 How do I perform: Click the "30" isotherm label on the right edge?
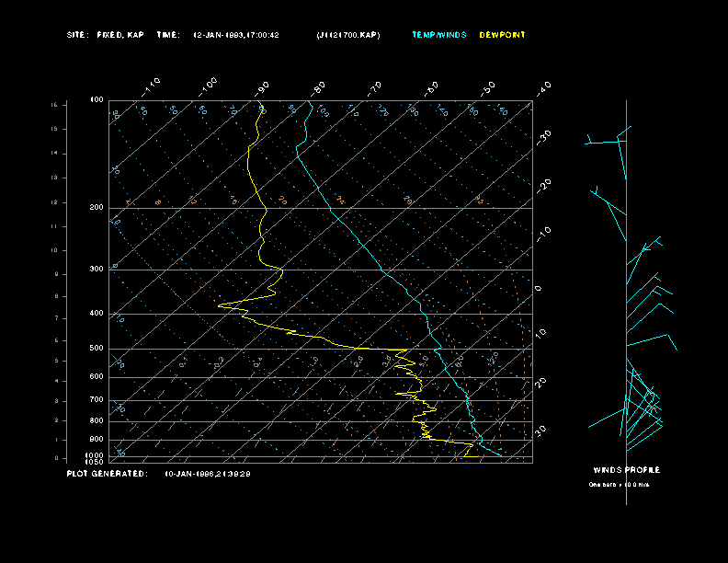click(x=540, y=431)
